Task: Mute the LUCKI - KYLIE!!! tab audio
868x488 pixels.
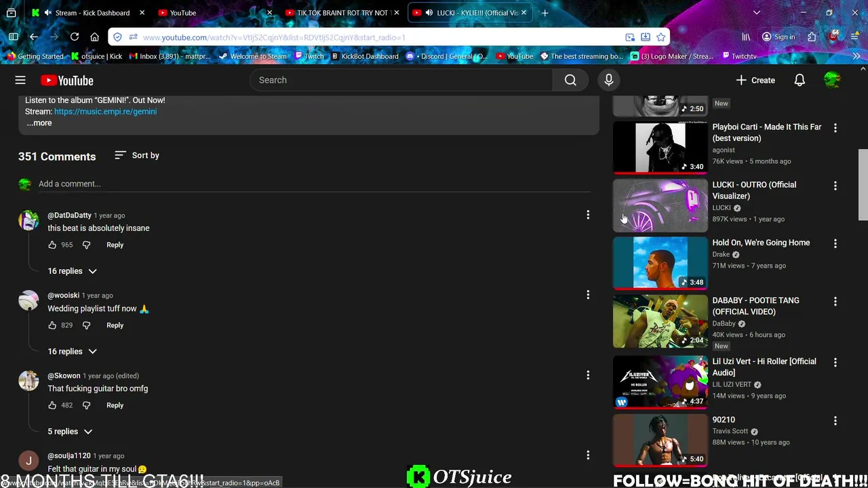Action: click(430, 13)
